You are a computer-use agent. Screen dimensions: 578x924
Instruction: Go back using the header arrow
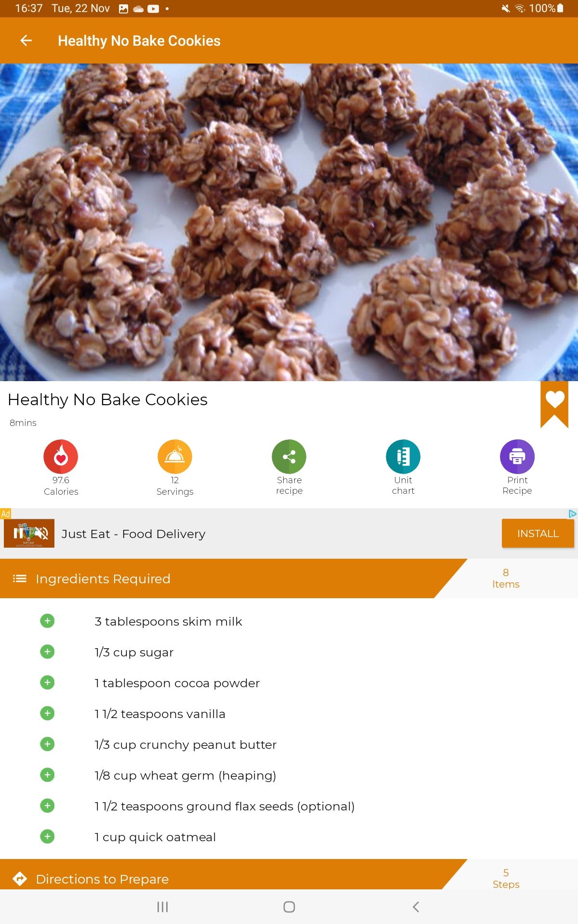pyautogui.click(x=26, y=41)
